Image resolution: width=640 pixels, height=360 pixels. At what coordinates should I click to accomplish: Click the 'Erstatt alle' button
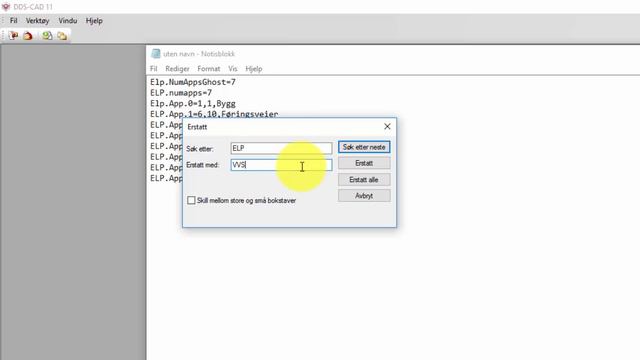tap(364, 180)
